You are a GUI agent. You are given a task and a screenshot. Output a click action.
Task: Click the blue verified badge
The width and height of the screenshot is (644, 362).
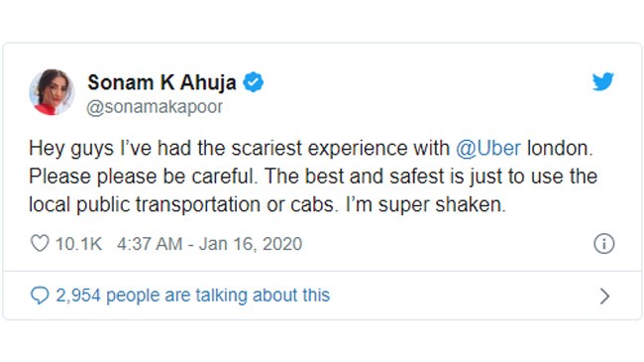[x=253, y=82]
